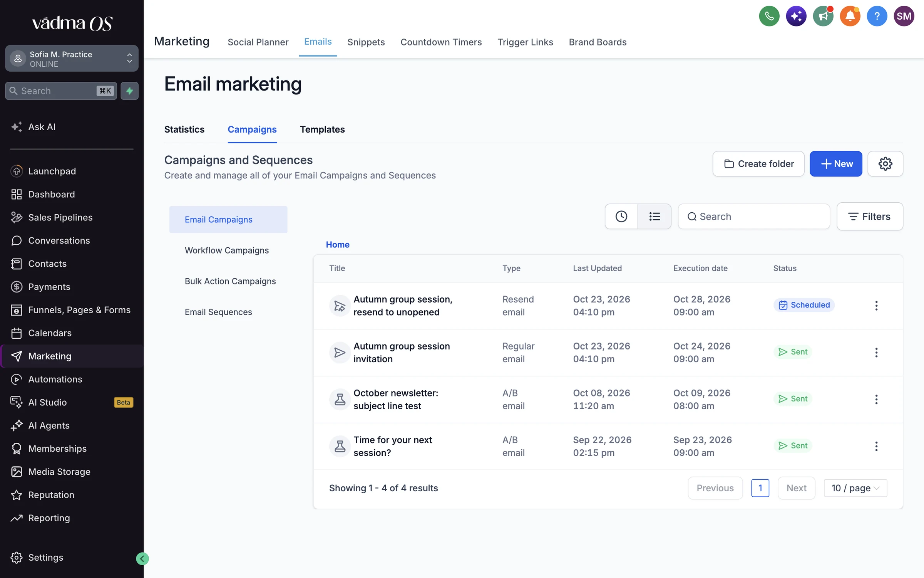Collapse the sidebar with the green chevron
Screen dimensions: 924x578
[142, 558]
